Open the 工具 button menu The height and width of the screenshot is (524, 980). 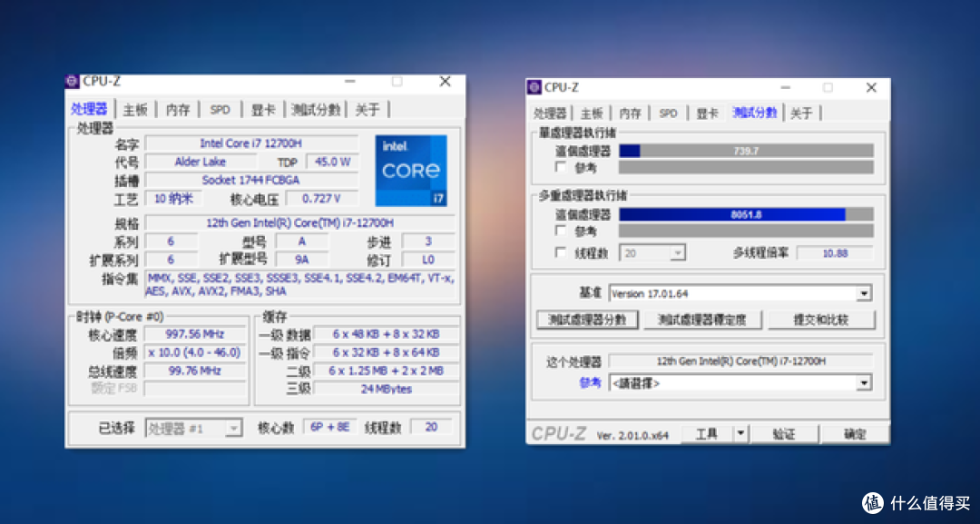[x=707, y=433]
